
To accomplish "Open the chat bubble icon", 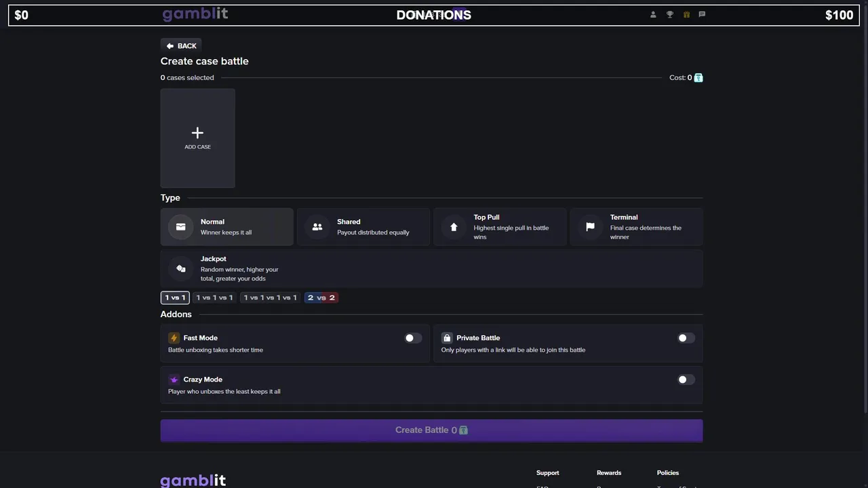I will (702, 14).
